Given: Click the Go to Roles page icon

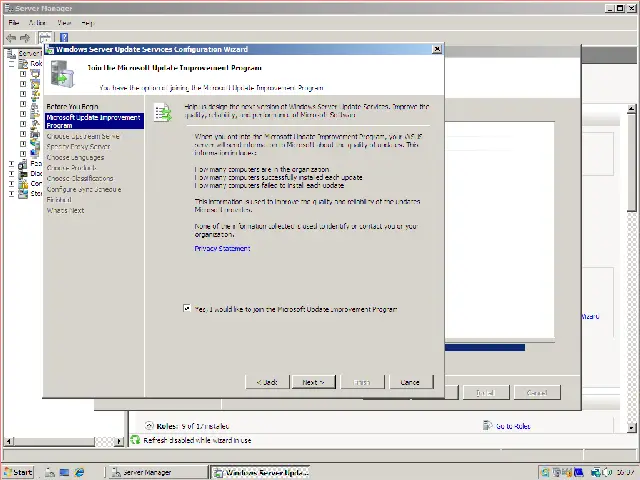Looking at the screenshot, I should 487,425.
